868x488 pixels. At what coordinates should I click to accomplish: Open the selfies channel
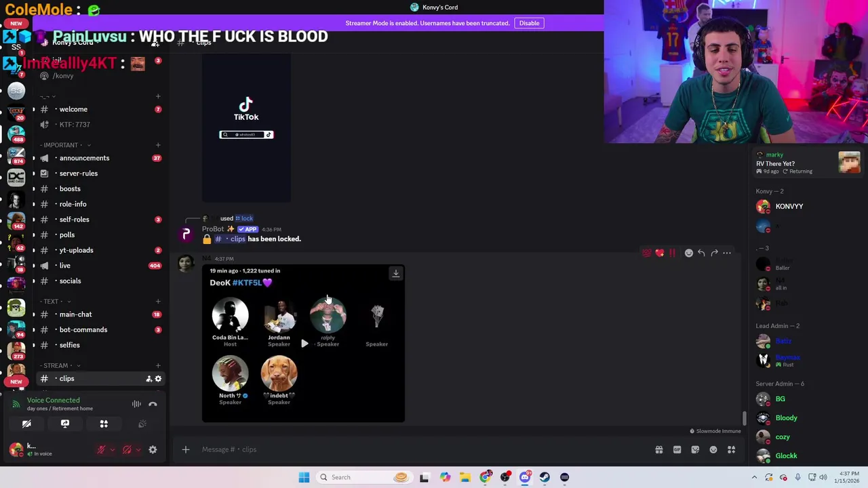(x=98, y=345)
